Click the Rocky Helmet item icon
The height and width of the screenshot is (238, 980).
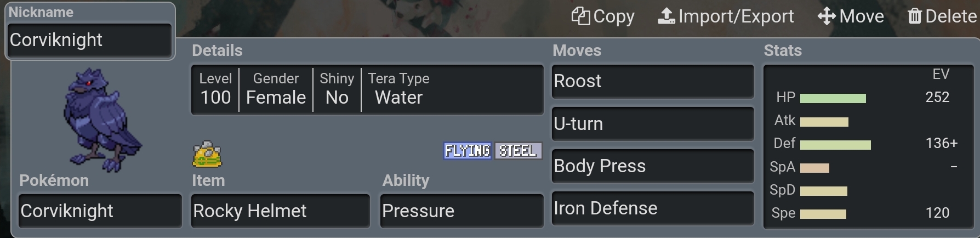pos(207,154)
